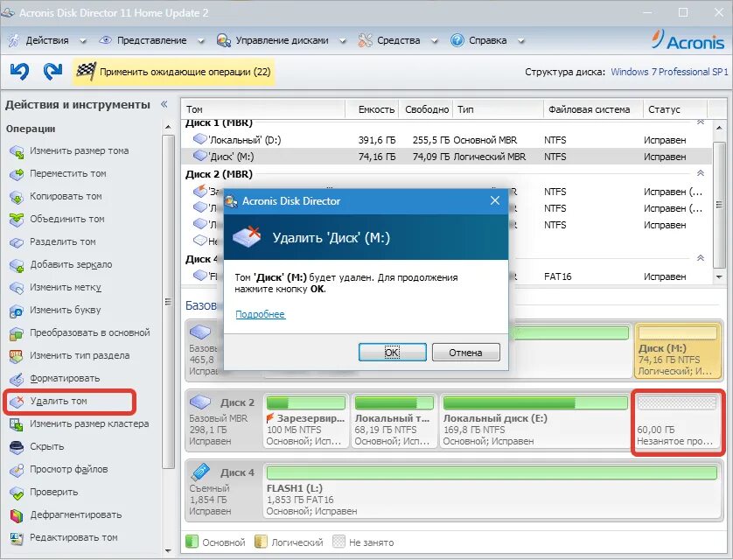The image size is (733, 560).
Task: Click the Скрыть volume icon
Action: (17, 447)
